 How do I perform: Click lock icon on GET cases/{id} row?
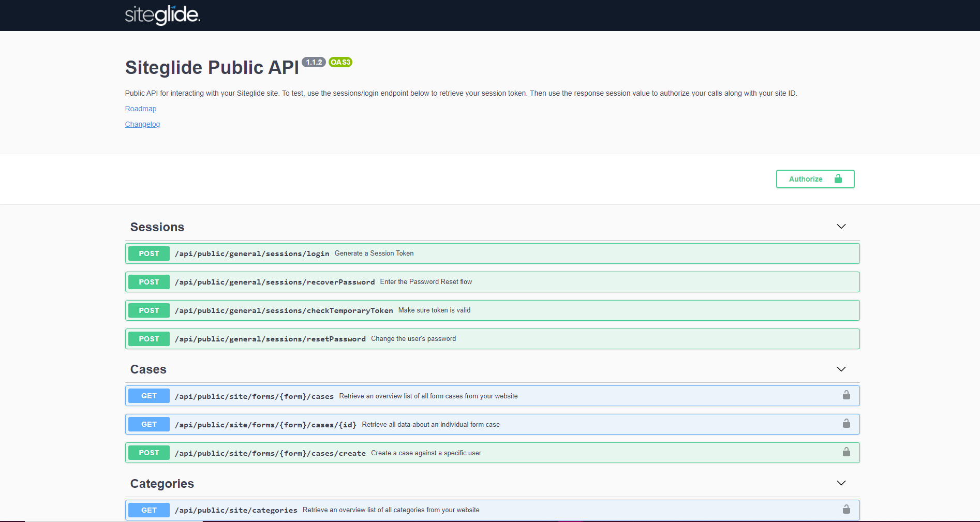pos(847,424)
